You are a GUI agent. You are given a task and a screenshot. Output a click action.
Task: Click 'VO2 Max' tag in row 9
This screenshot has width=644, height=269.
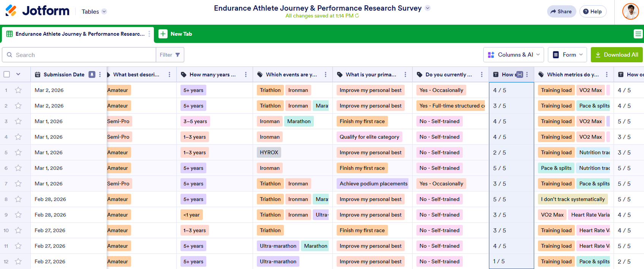click(x=552, y=215)
